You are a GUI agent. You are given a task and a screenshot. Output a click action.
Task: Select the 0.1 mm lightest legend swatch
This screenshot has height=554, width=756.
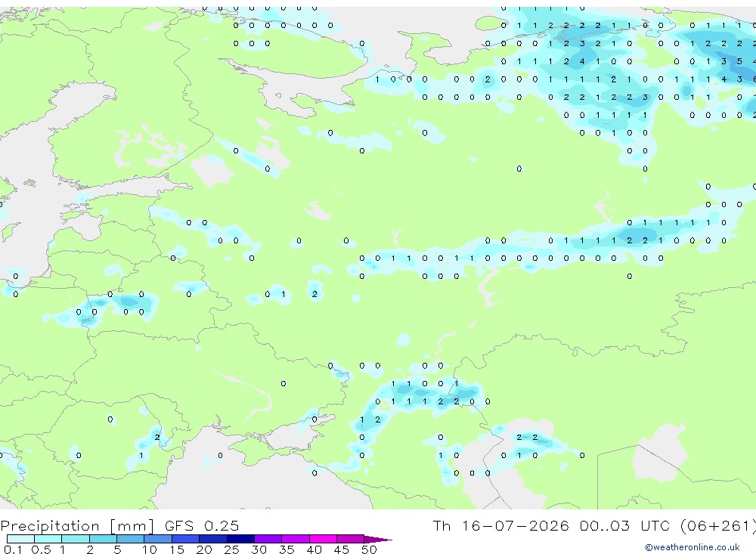[20, 539]
